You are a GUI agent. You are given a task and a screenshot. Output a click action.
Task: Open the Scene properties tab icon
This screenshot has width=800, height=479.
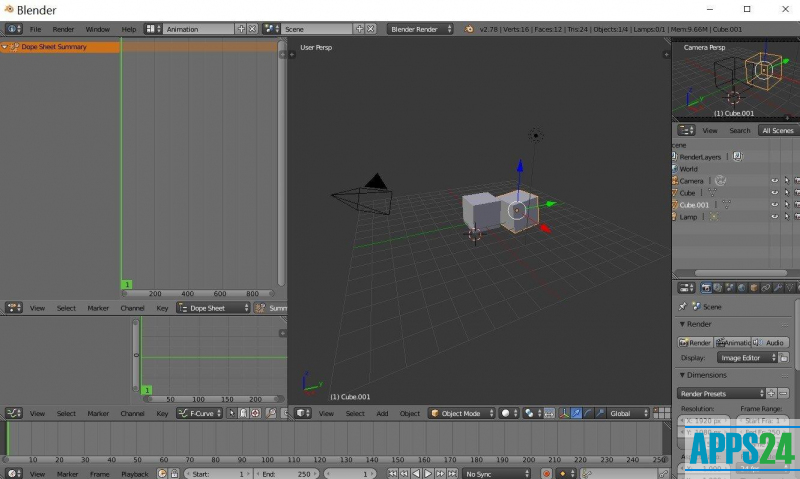pyautogui.click(x=730, y=288)
